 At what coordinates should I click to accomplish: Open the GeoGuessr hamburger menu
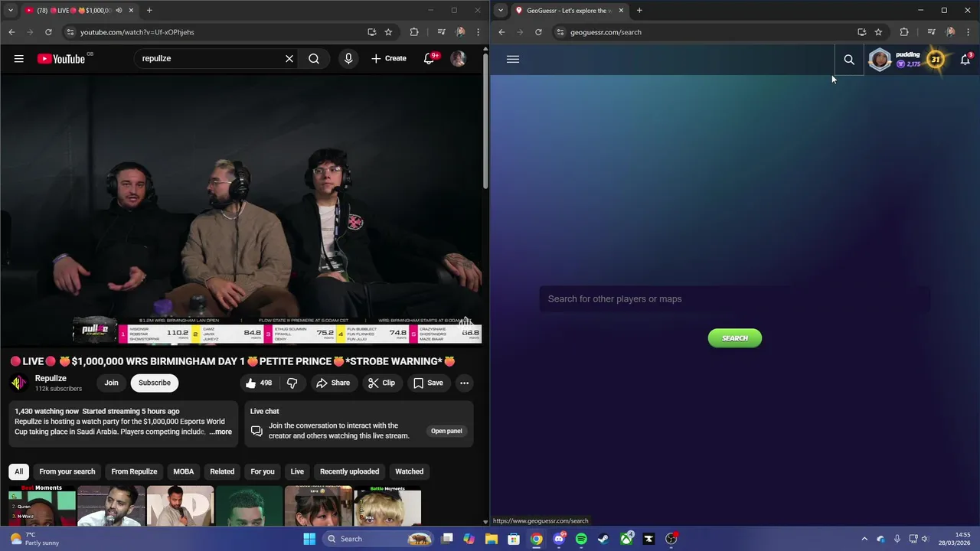(x=513, y=59)
